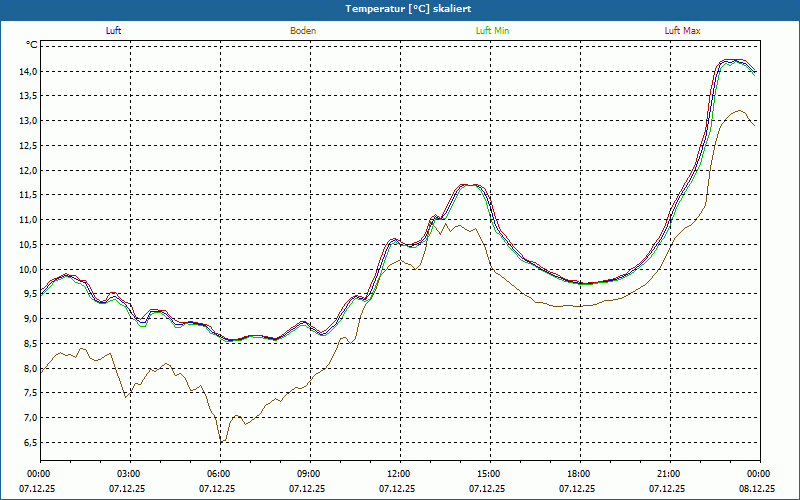
Task: Click the 03:00 time axis label
Action: (x=128, y=474)
